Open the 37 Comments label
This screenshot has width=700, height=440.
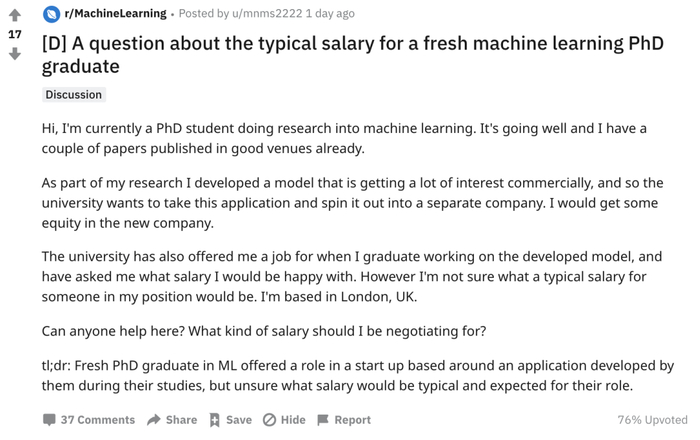pos(97,420)
